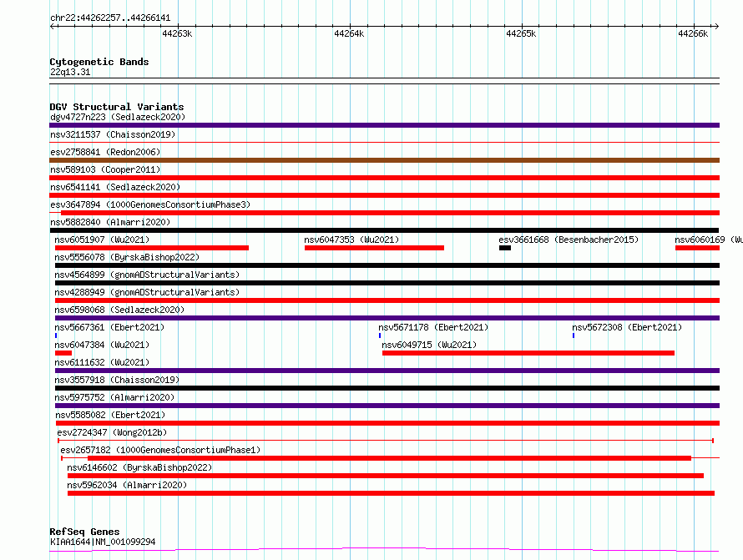Viewport: 743px width, 560px height.
Task: Click the purple bar of dgv4727n223
Action: (384, 125)
